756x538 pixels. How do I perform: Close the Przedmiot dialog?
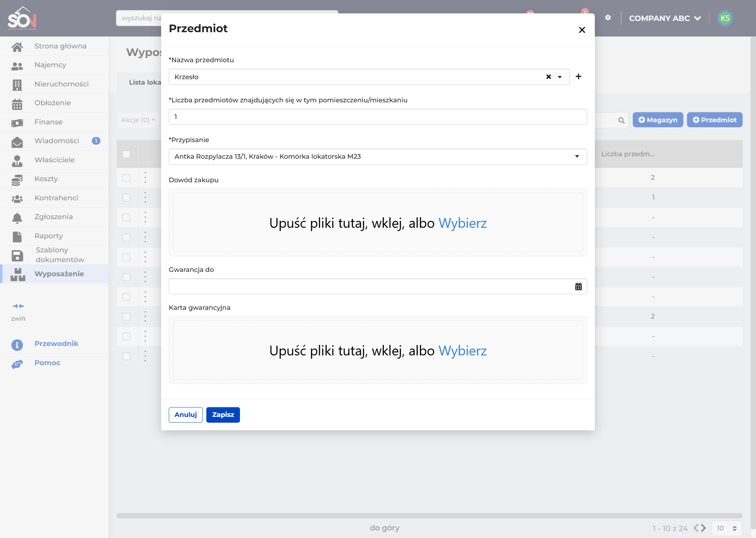point(581,30)
